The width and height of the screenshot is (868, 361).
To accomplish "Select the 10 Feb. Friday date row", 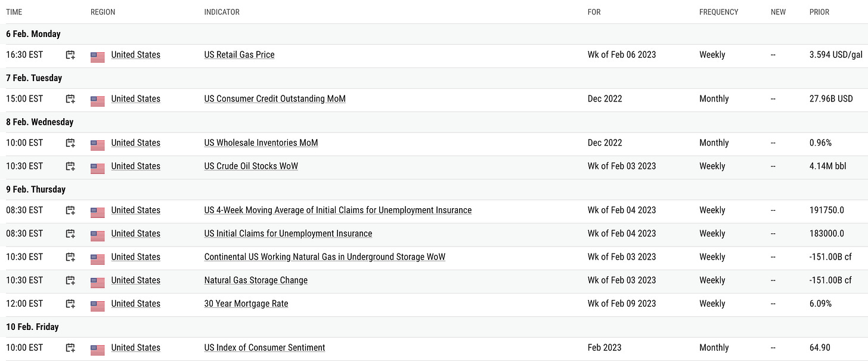I will (x=434, y=327).
